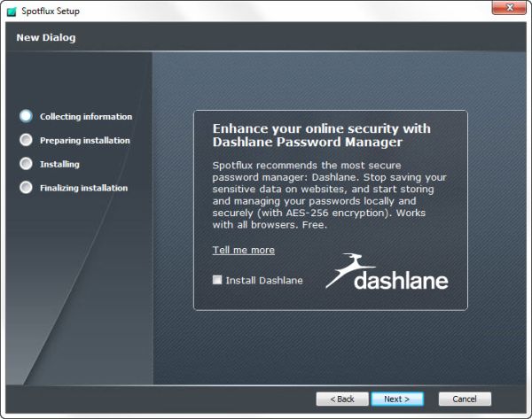Click the Finalizing installation step label
Screen dimensions: 532x419
click(x=83, y=188)
